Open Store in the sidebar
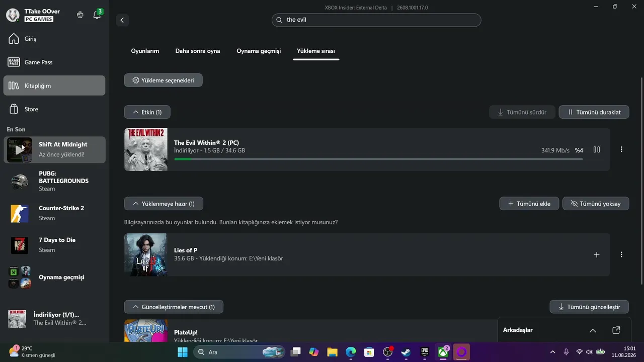644x362 pixels. point(54,109)
